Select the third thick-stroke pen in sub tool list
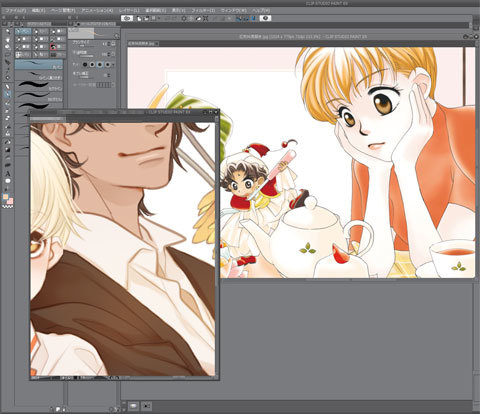 pyautogui.click(x=39, y=86)
